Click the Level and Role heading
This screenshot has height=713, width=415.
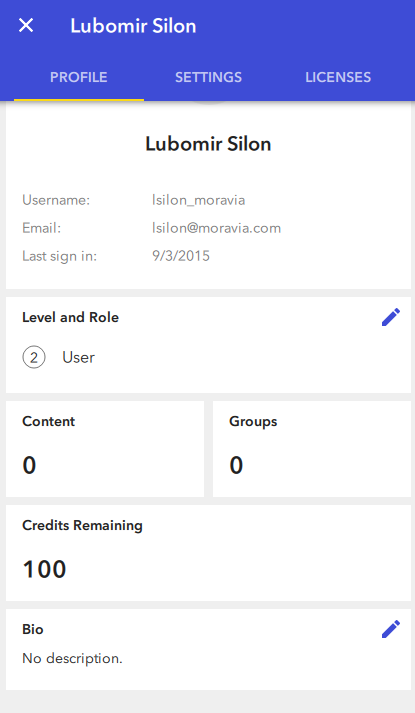70,317
